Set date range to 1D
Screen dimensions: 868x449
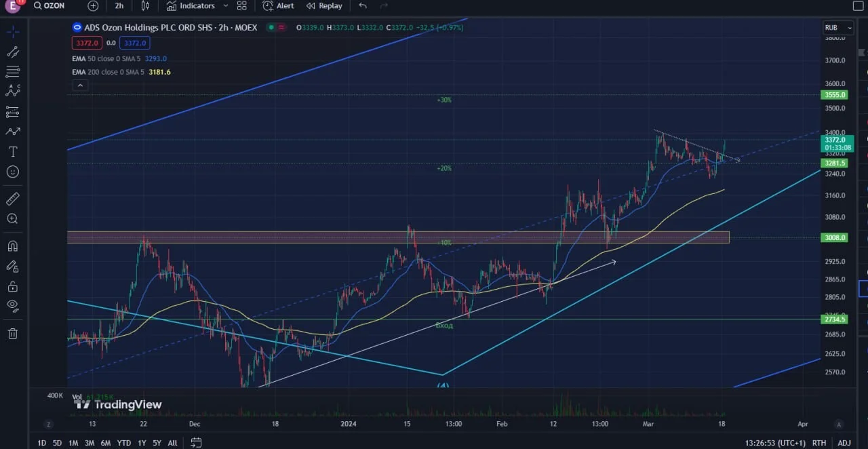(x=42, y=443)
